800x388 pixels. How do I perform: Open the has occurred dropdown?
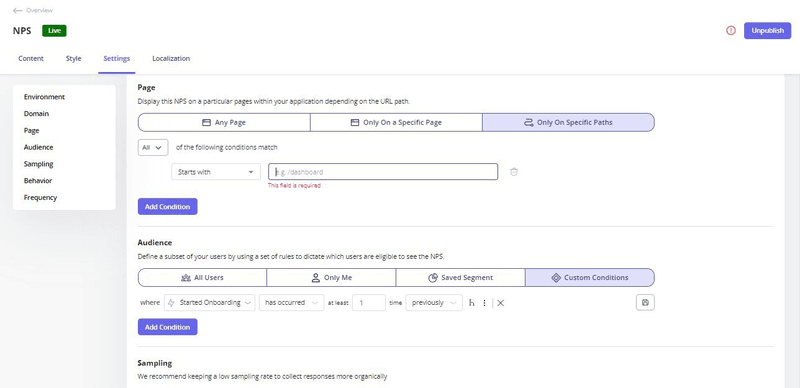[x=291, y=303]
